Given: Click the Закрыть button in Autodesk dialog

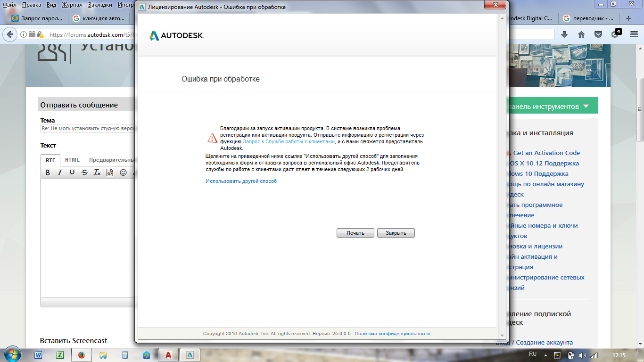Looking at the screenshot, I should [396, 233].
